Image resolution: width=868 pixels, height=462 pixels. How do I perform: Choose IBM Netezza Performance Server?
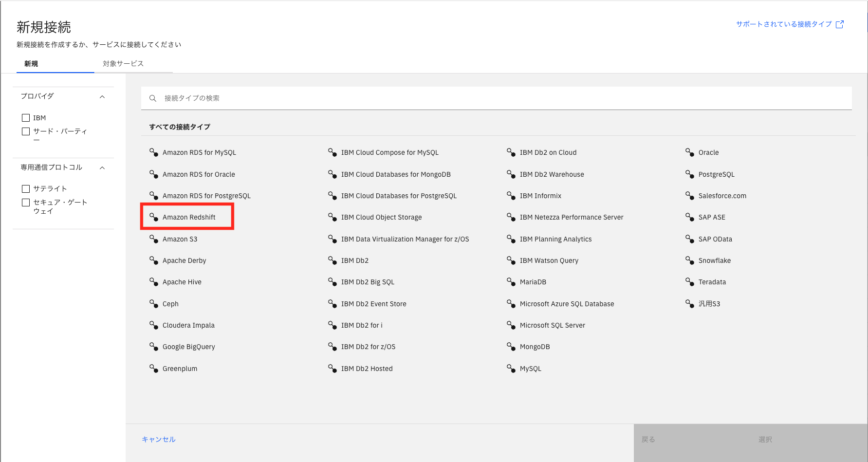[572, 217]
